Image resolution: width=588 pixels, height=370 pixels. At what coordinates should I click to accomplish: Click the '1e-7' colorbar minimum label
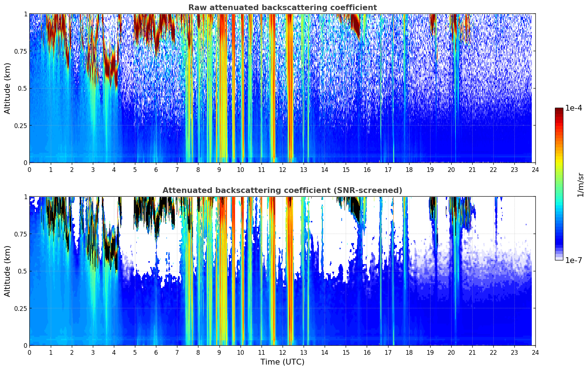point(573,260)
